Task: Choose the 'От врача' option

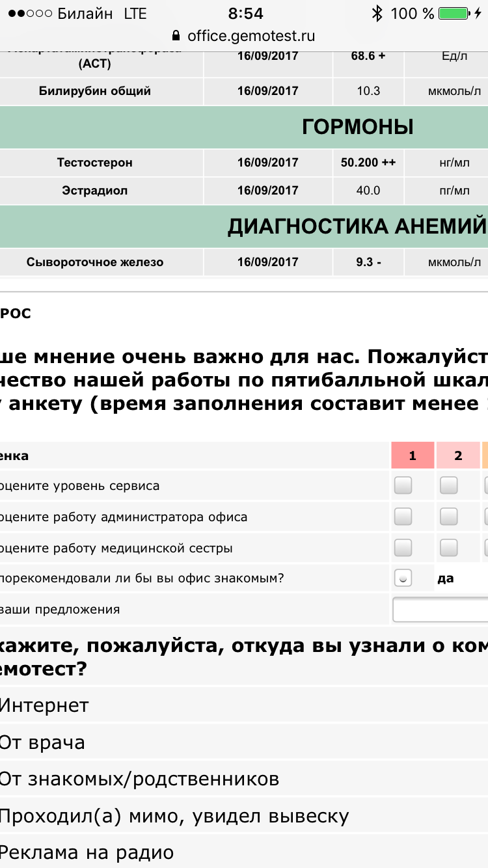Action: coord(43,742)
